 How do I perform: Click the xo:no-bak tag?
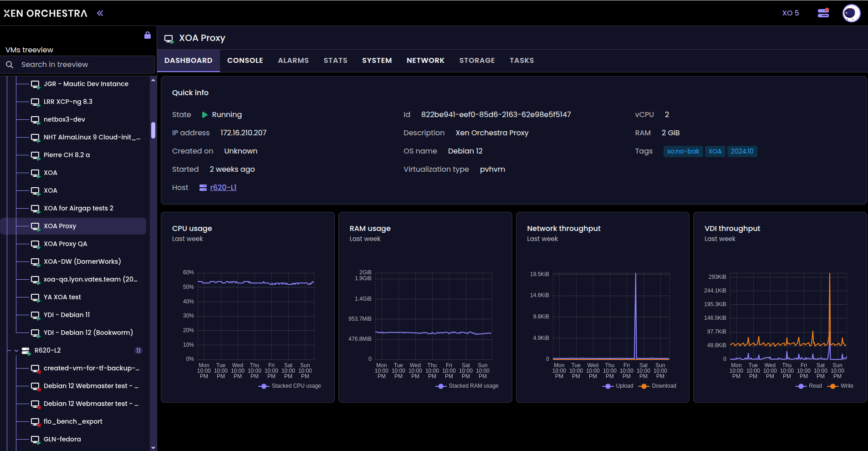[x=683, y=151]
